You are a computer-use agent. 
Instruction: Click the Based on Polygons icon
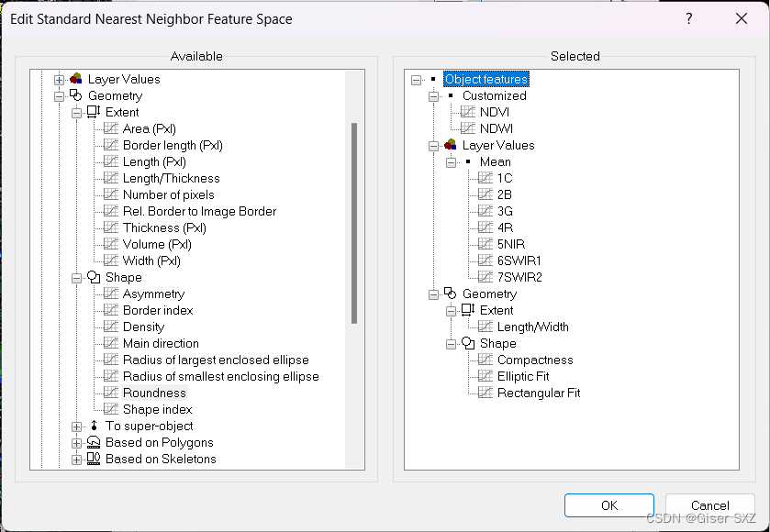click(94, 442)
